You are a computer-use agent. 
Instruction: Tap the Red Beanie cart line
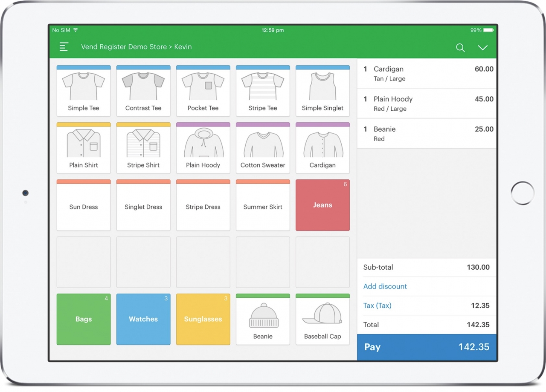coord(427,133)
